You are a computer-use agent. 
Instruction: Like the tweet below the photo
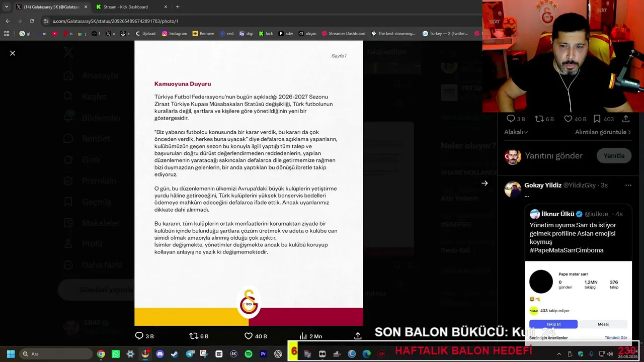point(256,336)
